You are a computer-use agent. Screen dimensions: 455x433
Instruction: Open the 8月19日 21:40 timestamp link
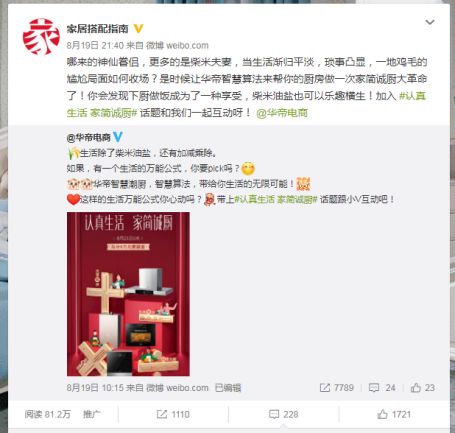pyautogui.click(x=95, y=45)
